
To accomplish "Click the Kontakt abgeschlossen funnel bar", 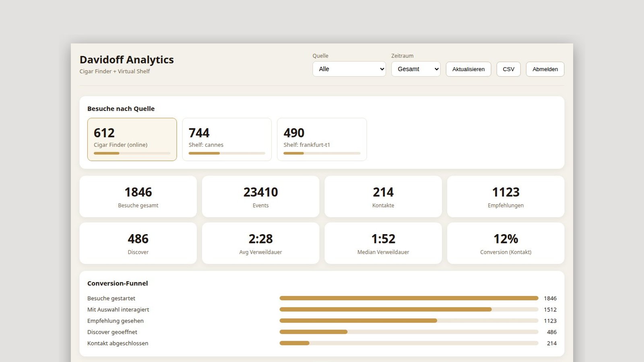I will (x=409, y=343).
